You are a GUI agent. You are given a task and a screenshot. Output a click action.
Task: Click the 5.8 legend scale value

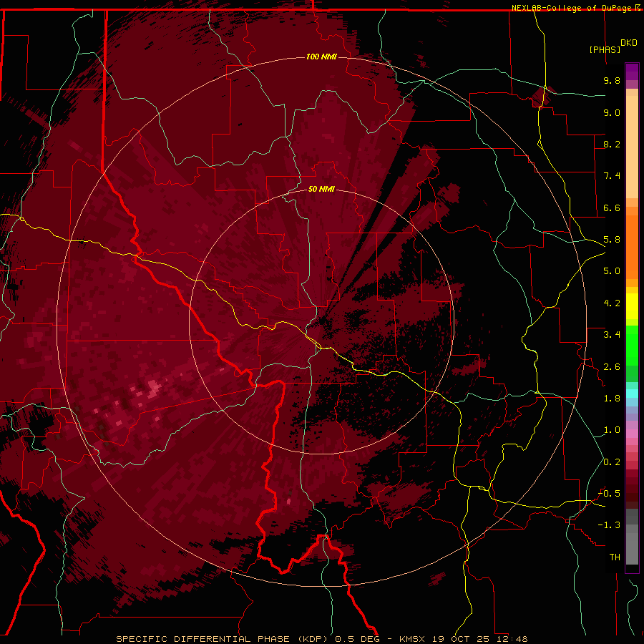tap(612, 240)
